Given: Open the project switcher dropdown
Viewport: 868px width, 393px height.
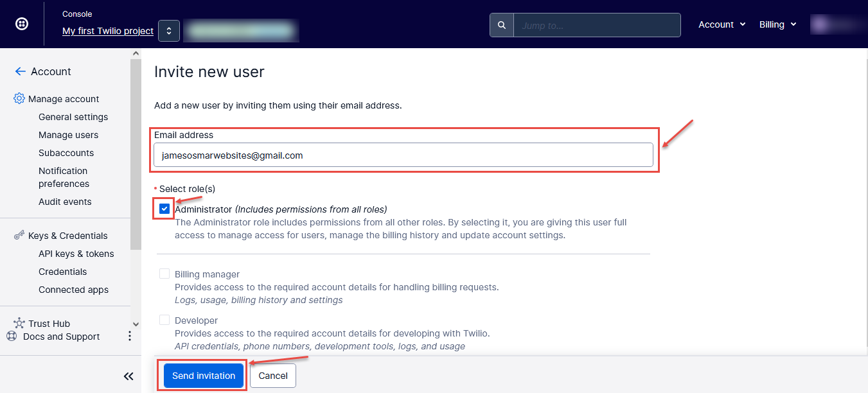Looking at the screenshot, I should (x=168, y=31).
